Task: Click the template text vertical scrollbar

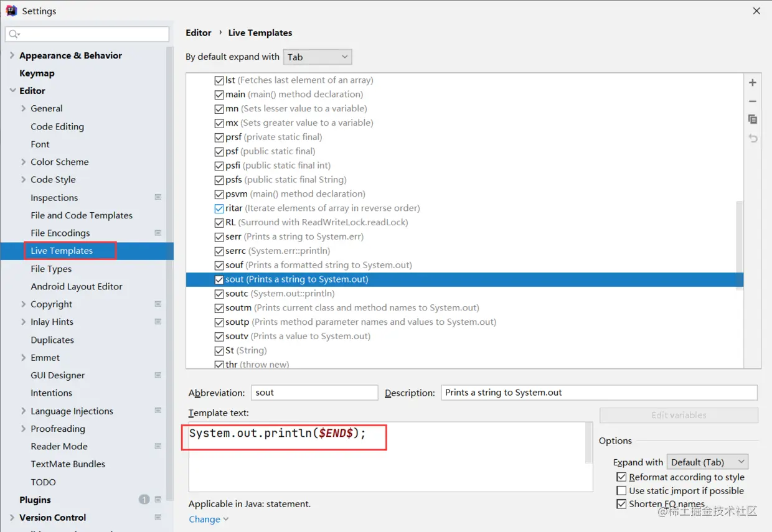Action: 589,443
